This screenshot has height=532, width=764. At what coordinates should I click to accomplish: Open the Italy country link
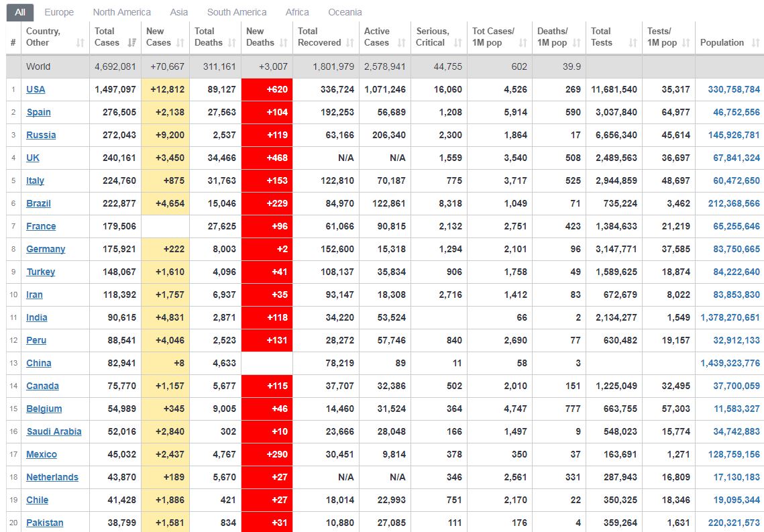pyautogui.click(x=35, y=180)
